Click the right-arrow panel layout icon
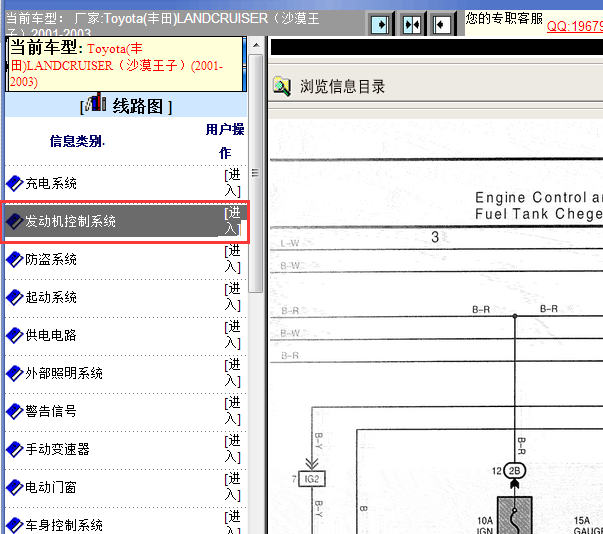This screenshot has width=603, height=534. (x=380, y=25)
